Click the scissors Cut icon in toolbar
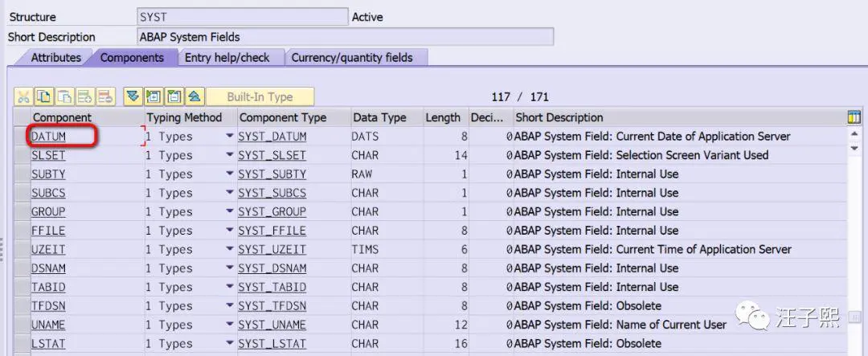This screenshot has height=356, width=868. (23, 97)
